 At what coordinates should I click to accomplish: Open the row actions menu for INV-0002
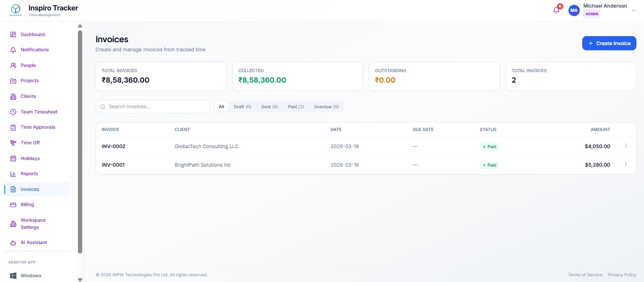point(626,146)
